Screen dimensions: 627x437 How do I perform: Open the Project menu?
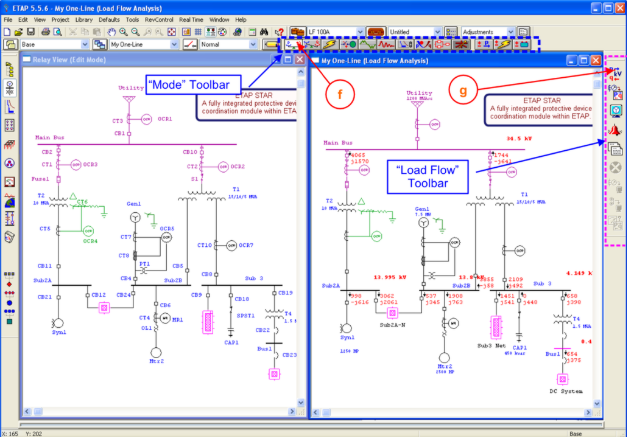tap(60, 20)
